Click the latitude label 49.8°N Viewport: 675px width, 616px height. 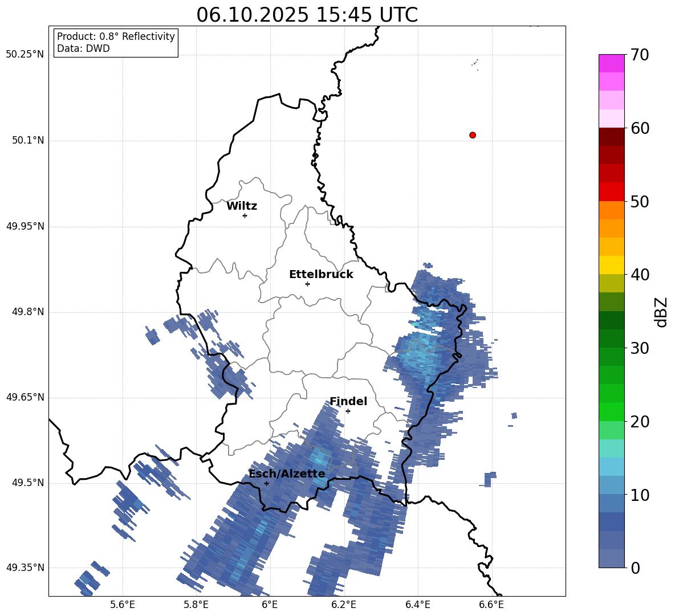[28, 312]
